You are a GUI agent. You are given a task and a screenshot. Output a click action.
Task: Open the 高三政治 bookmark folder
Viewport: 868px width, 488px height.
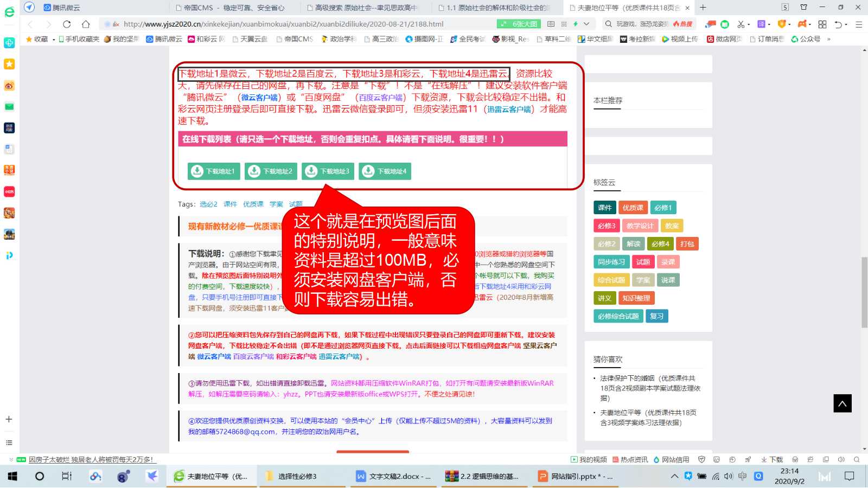coord(381,39)
